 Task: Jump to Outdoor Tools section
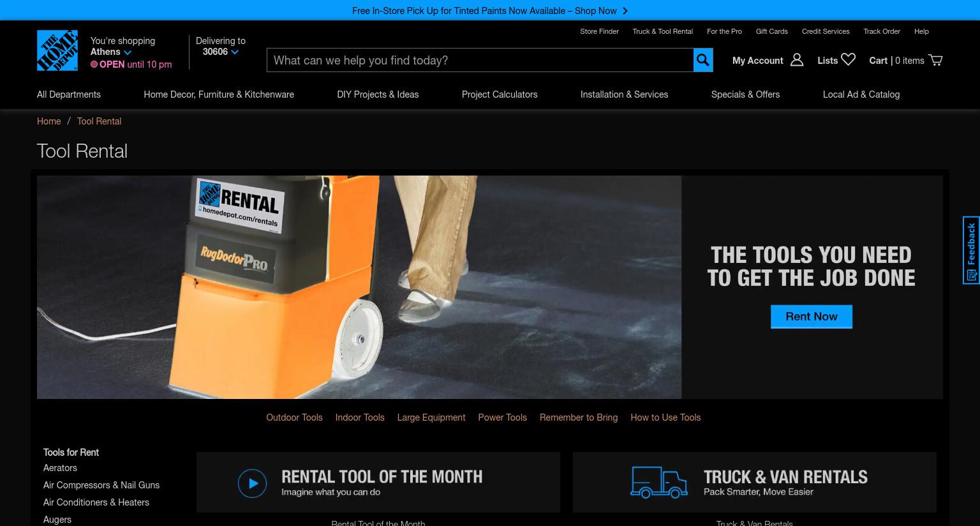(x=294, y=417)
